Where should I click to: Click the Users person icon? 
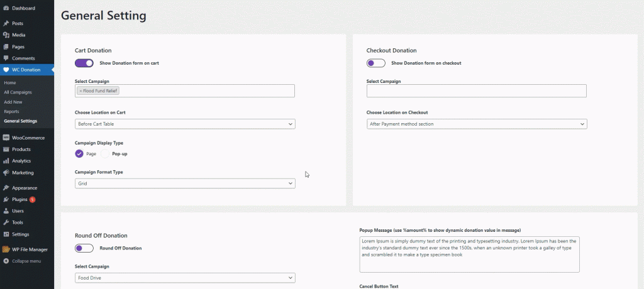click(x=6, y=211)
